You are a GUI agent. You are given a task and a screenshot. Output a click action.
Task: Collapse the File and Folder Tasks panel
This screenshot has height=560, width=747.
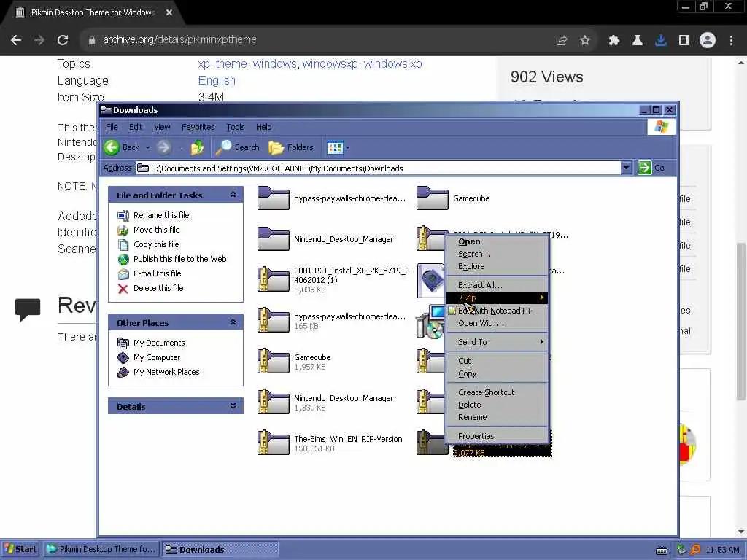pos(233,194)
